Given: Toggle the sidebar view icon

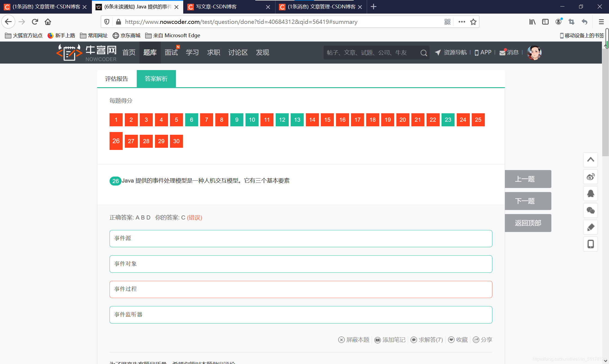Looking at the screenshot, I should tap(545, 22).
